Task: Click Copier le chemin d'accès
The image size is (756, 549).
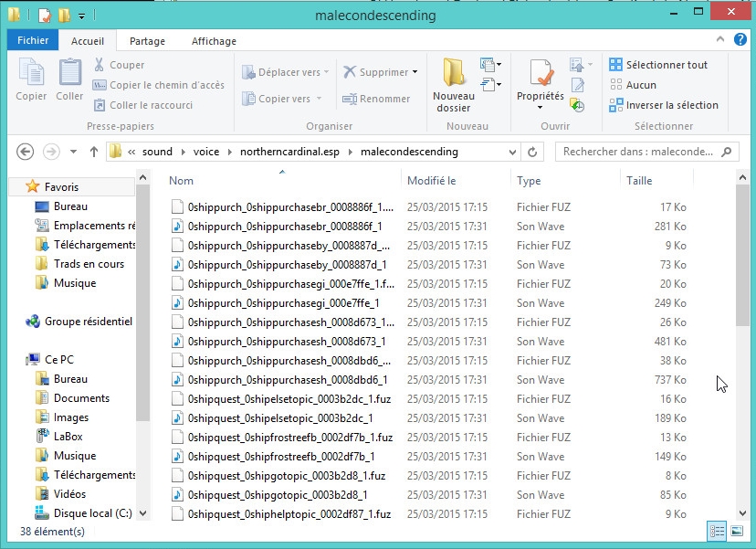Action: (x=159, y=85)
